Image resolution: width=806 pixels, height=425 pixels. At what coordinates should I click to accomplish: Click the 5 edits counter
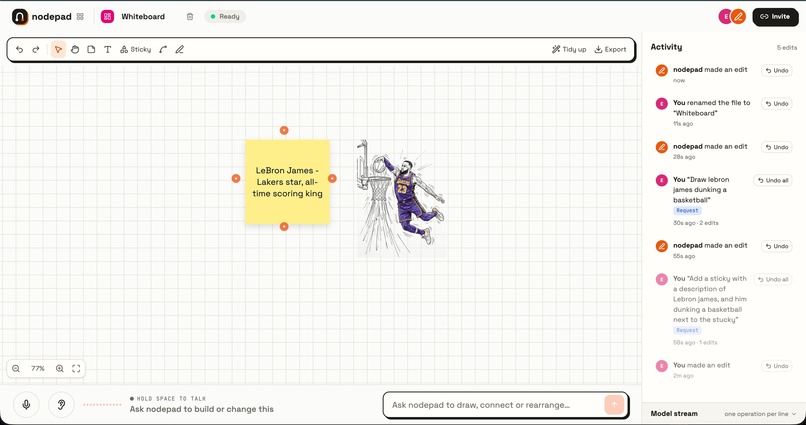(786, 47)
